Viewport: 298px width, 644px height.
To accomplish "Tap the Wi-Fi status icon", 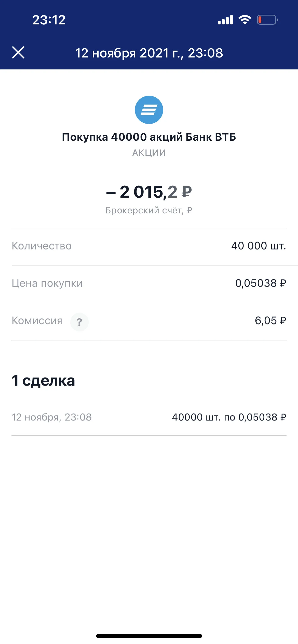I will (x=245, y=20).
